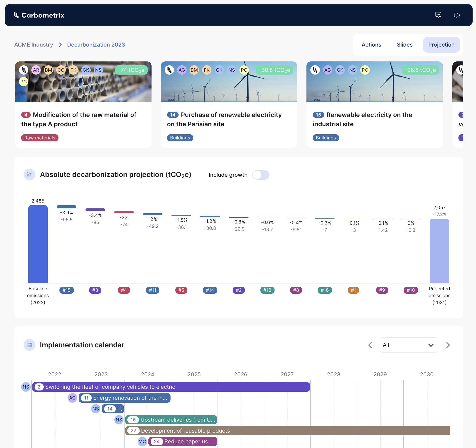This screenshot has height=448, width=476.
Task: Click Development of reusable products bar
Action: pos(287,431)
